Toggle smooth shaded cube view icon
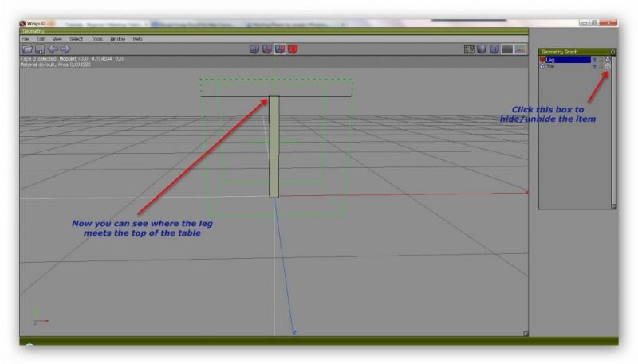Viewport: 638px width, 364px height. [494, 49]
